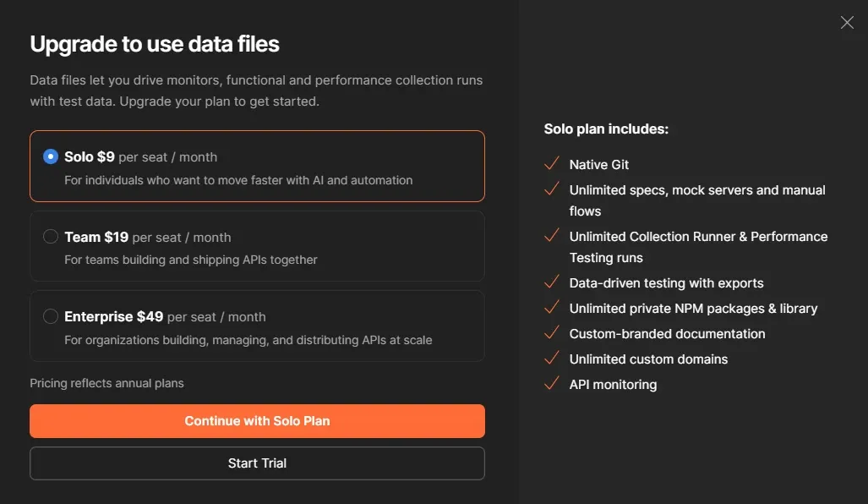The height and width of the screenshot is (504, 868).
Task: Click the Enterprise $49 plan card
Action: (257, 325)
